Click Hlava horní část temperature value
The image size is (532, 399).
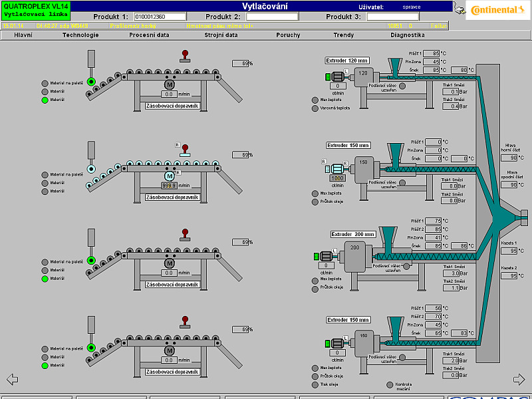[509, 158]
